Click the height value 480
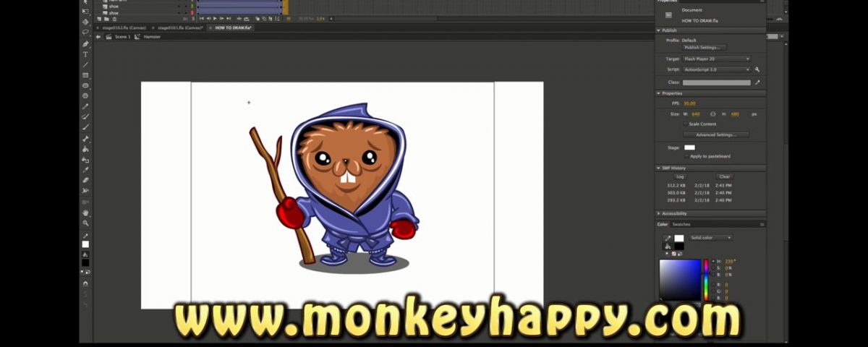The image size is (868, 347). pyautogui.click(x=735, y=114)
